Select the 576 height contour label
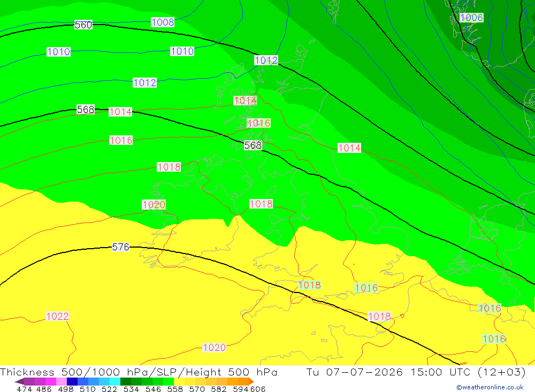 point(121,247)
